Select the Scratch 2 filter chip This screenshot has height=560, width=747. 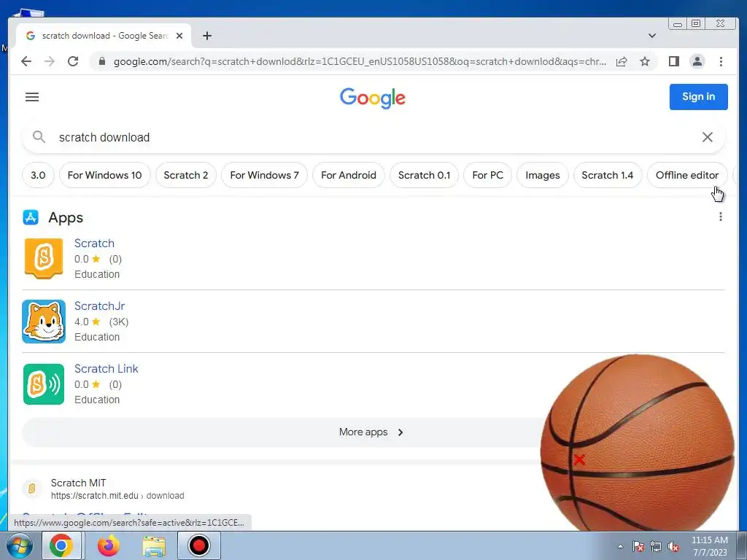186,175
